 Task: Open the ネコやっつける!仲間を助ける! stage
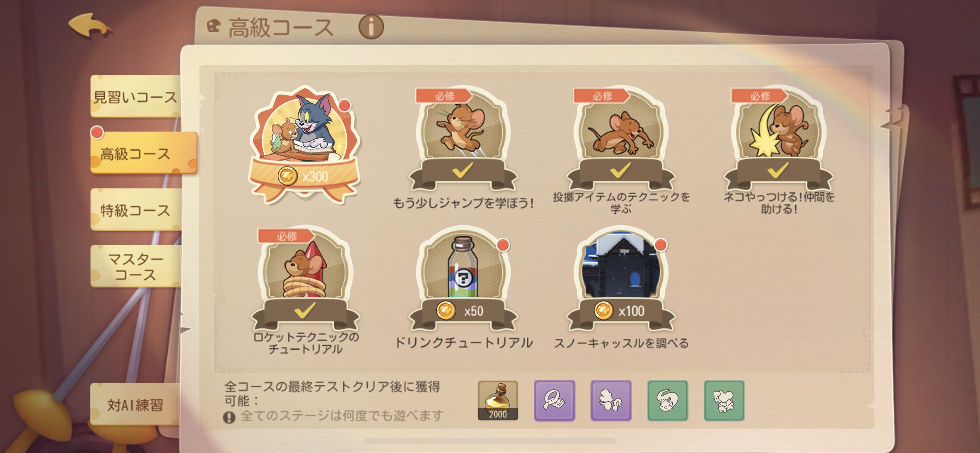click(x=778, y=139)
